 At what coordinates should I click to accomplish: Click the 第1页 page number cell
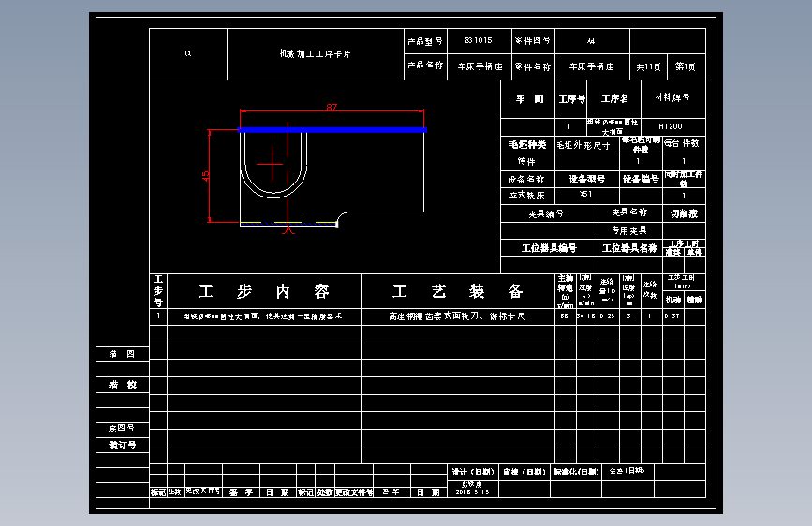click(x=686, y=66)
